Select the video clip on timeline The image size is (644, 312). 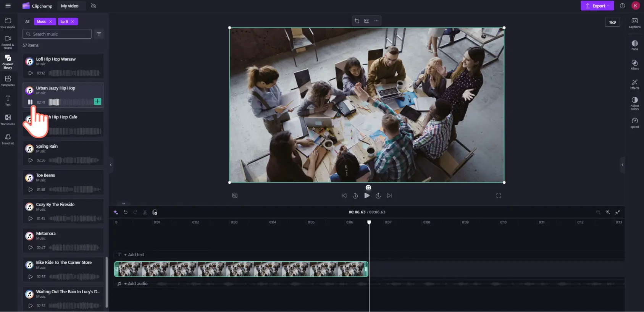[x=241, y=269]
